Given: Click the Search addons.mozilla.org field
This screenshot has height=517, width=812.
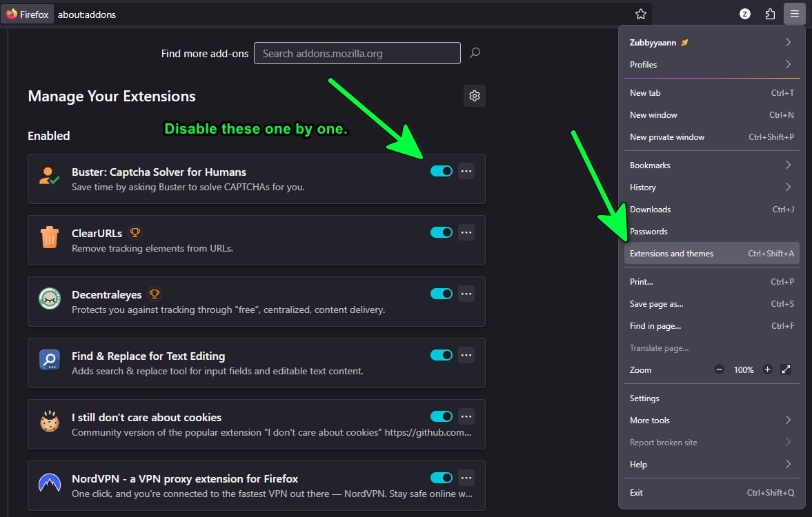Looking at the screenshot, I should [357, 53].
